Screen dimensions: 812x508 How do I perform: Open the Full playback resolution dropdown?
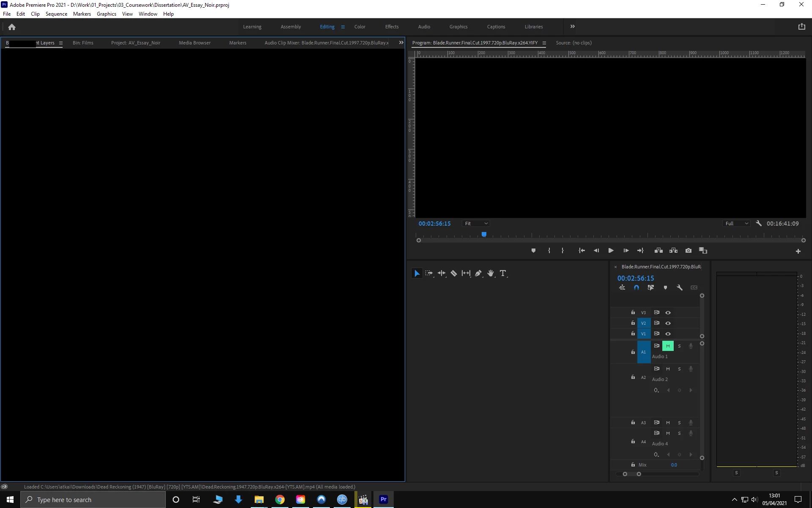point(737,224)
